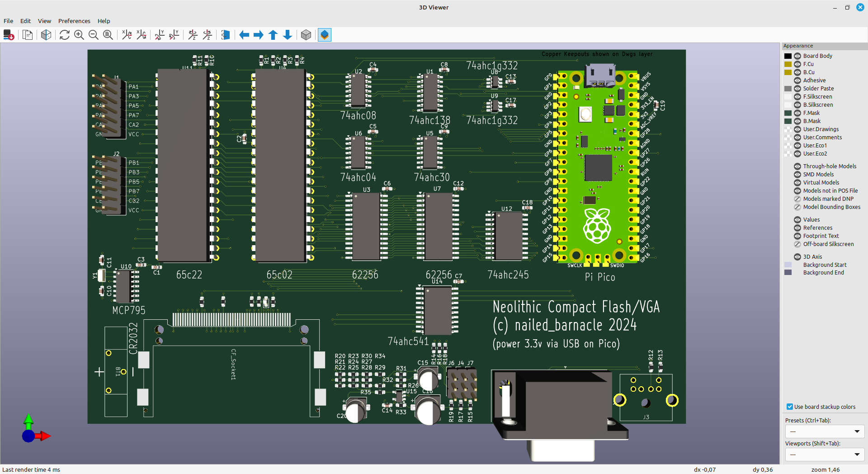Open the Preferences menu
Screen dimensions: 868x474
(x=74, y=21)
